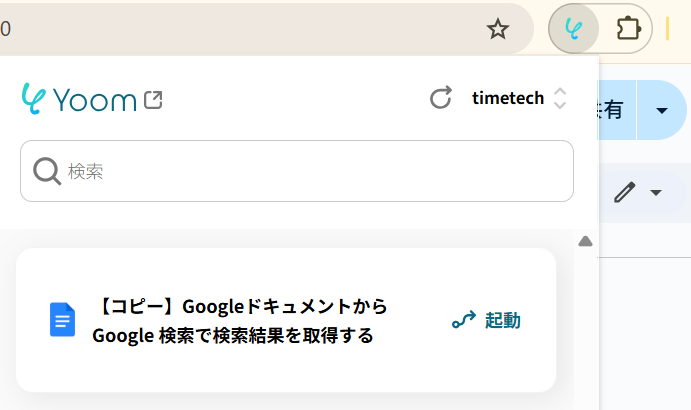Click the route icon beside 起動
Screen dimensions: 691x410
click(463, 321)
